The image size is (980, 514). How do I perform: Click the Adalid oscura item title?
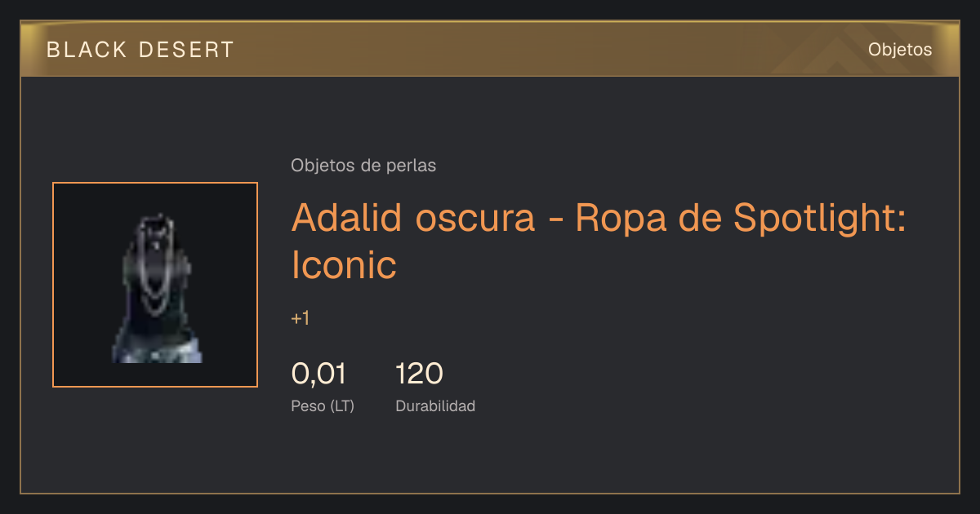coord(599,241)
